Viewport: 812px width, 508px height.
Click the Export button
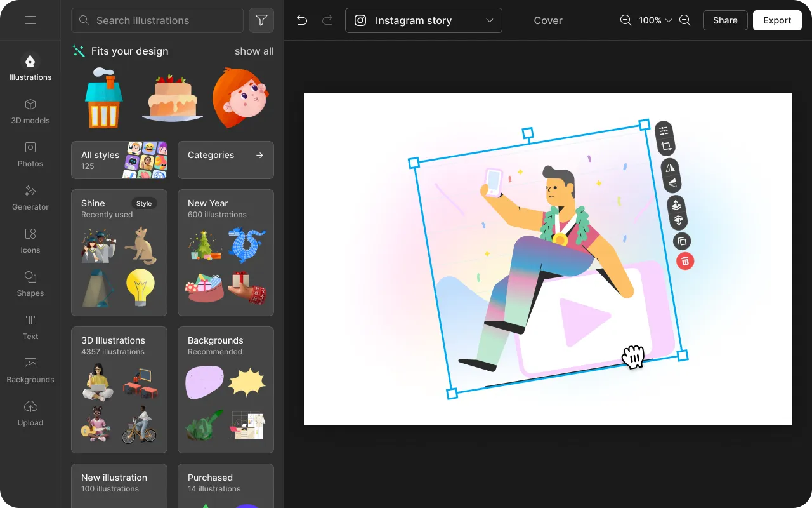click(776, 20)
